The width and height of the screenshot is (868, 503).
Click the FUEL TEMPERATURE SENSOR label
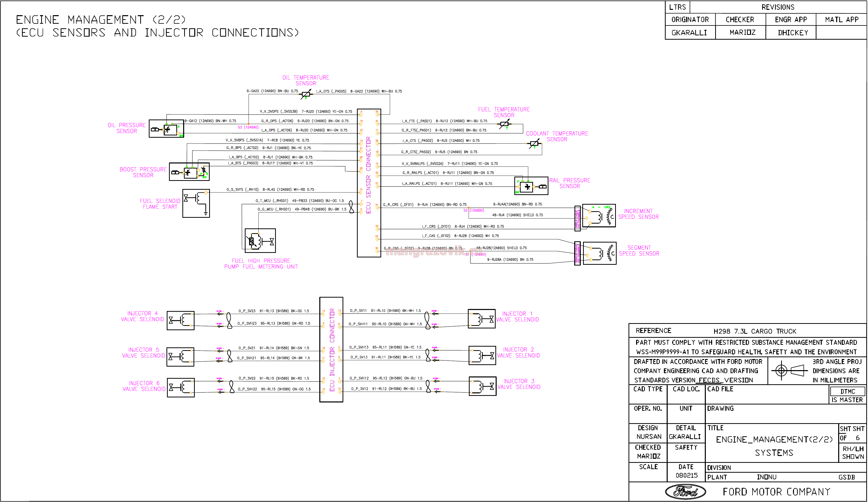coord(504,112)
